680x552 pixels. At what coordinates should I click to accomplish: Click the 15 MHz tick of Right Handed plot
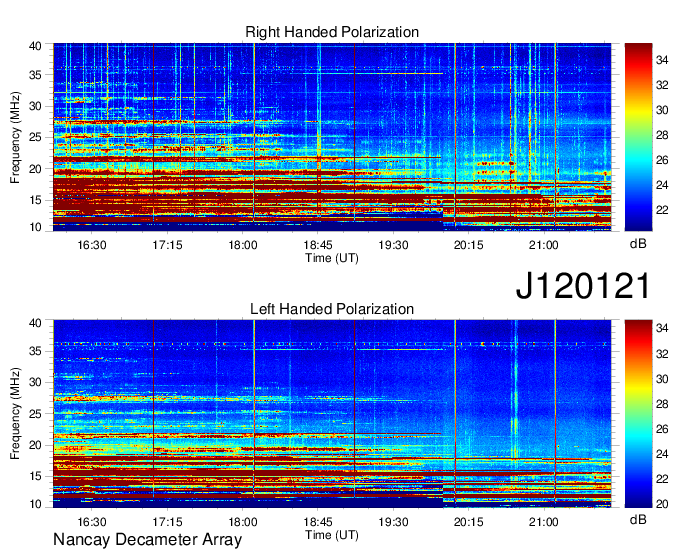(35, 200)
